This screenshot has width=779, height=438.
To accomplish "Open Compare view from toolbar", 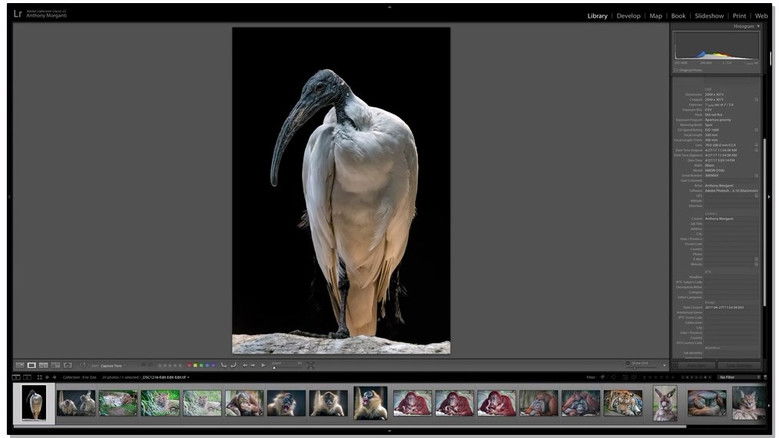I will click(x=43, y=365).
